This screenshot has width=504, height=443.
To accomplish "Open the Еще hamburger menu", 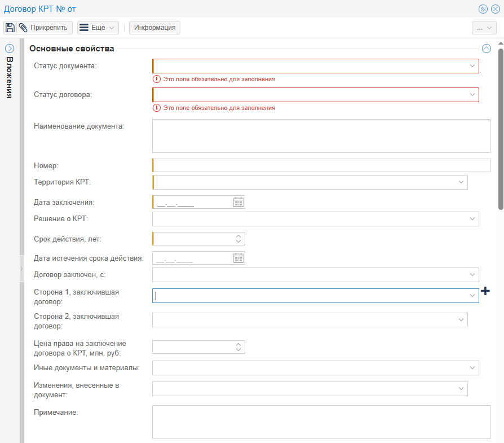I will 98,28.
